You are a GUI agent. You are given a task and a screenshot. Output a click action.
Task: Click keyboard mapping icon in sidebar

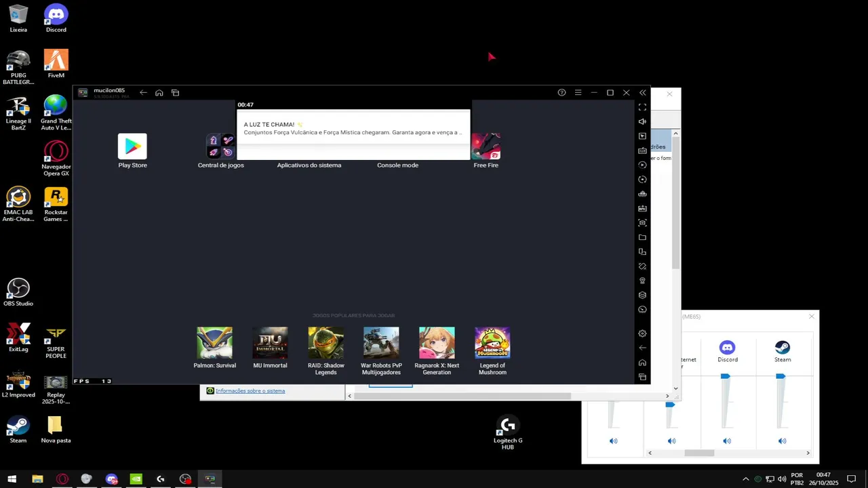tap(642, 150)
